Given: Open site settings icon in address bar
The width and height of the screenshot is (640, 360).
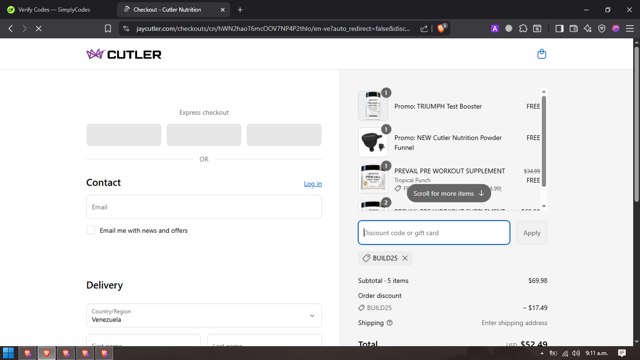Looking at the screenshot, I should [126, 29].
